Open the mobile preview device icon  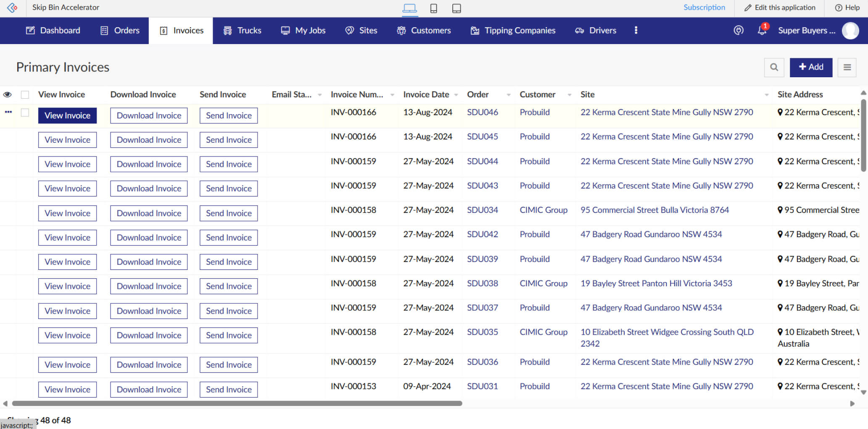(434, 8)
